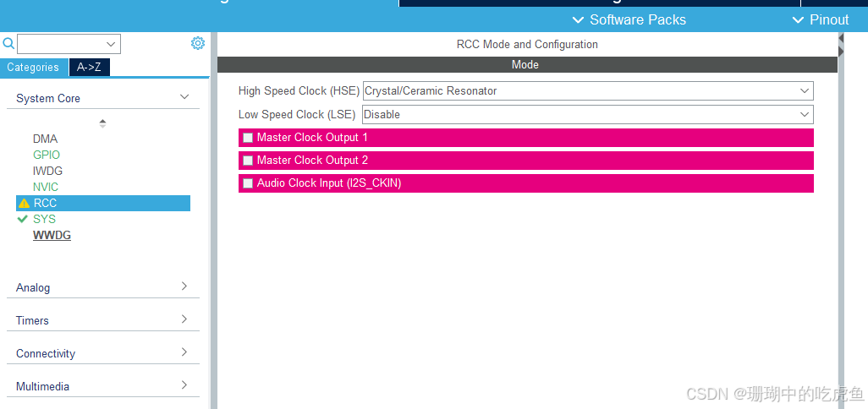
Task: Open the High Speed Clock (HSE) dropdown
Action: click(588, 90)
